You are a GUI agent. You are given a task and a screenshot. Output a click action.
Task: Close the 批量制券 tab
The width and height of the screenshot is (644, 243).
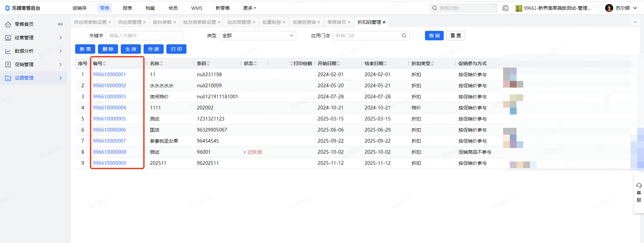pyautogui.click(x=284, y=22)
